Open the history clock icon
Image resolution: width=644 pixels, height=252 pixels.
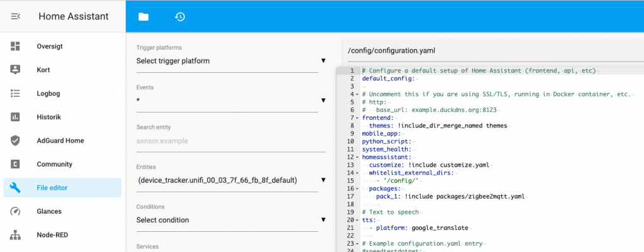point(180,16)
